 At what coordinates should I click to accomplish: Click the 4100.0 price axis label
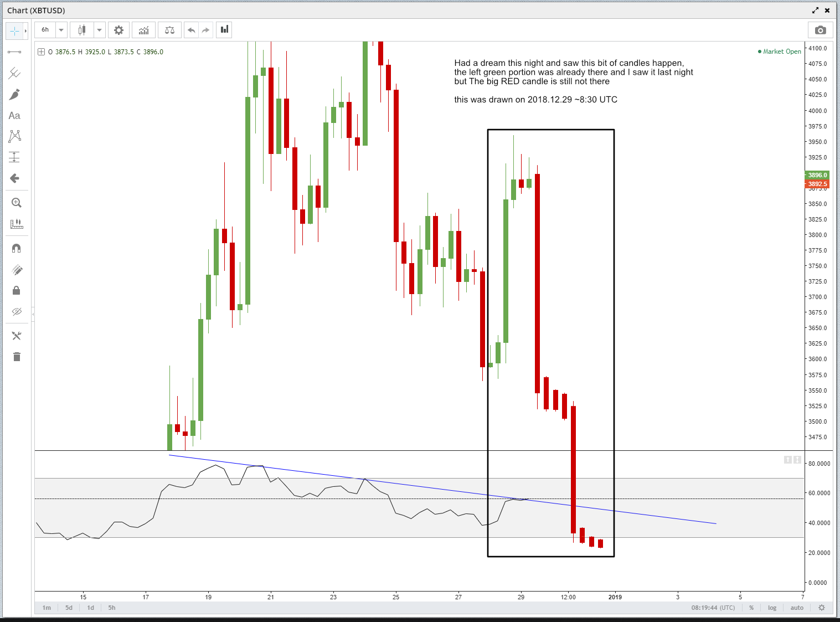click(818, 48)
